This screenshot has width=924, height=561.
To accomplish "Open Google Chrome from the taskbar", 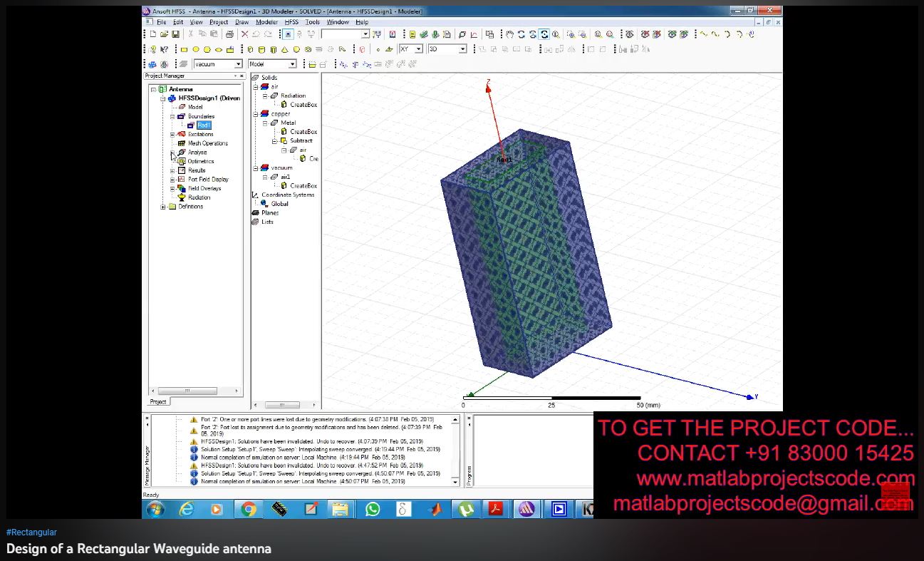I will pos(249,509).
